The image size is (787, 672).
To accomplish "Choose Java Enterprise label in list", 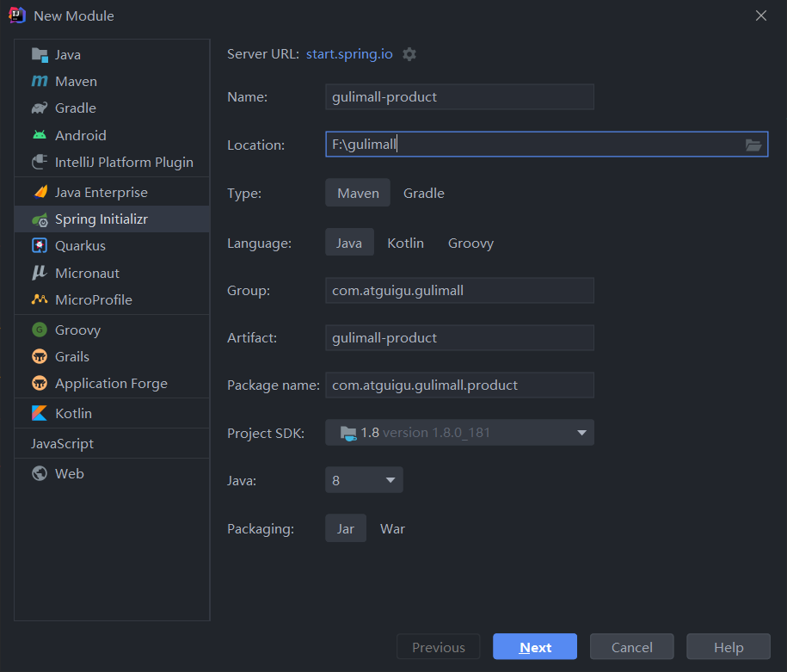I will pos(101,193).
